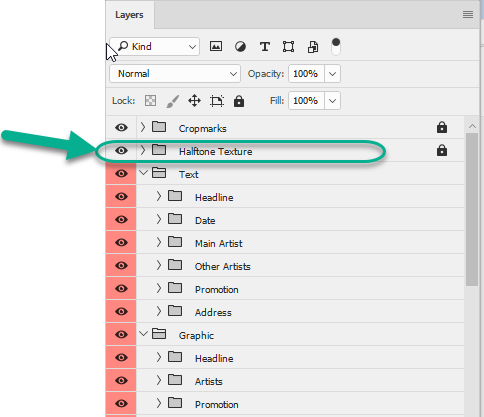This screenshot has height=417, width=484.
Task: Open the Layers panel menu
Action: pyautogui.click(x=468, y=15)
